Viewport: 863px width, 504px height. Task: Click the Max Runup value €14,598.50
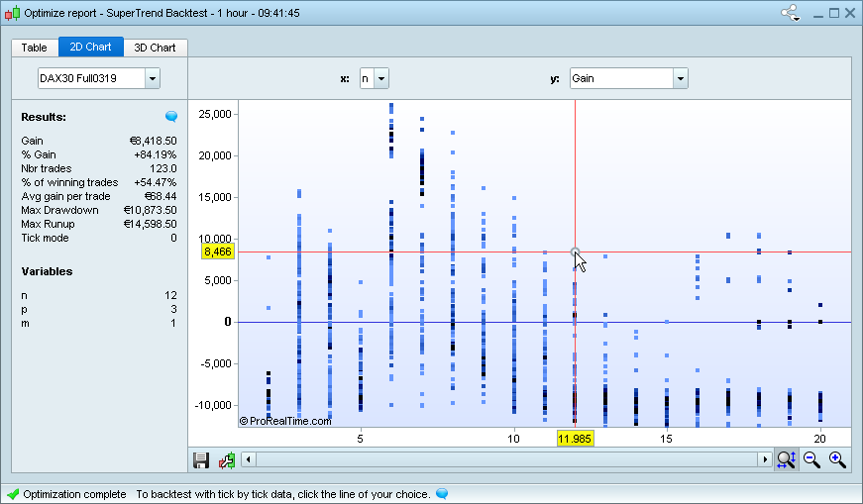point(151,224)
